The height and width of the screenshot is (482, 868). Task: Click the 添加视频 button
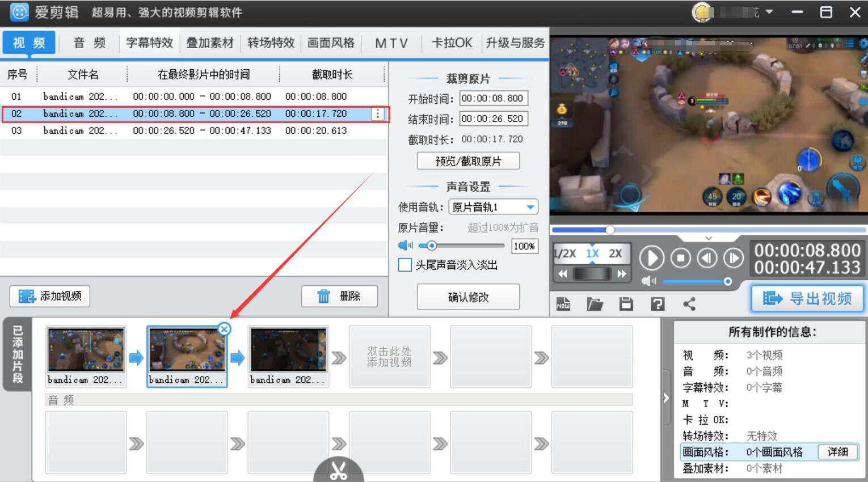coord(50,296)
